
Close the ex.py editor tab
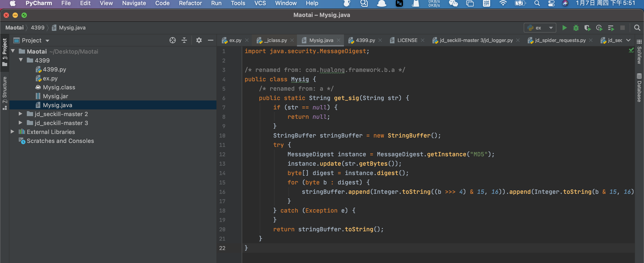click(x=247, y=40)
